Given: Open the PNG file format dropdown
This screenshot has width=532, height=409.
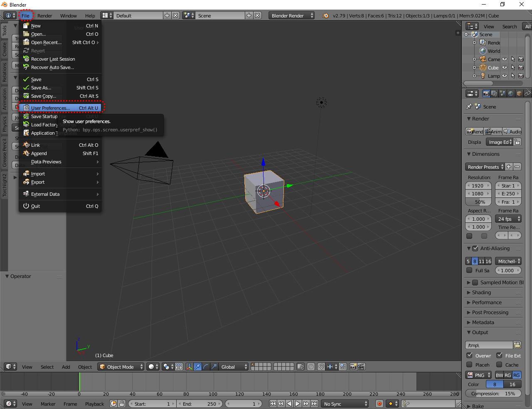Looking at the screenshot, I should pyautogui.click(x=478, y=375).
